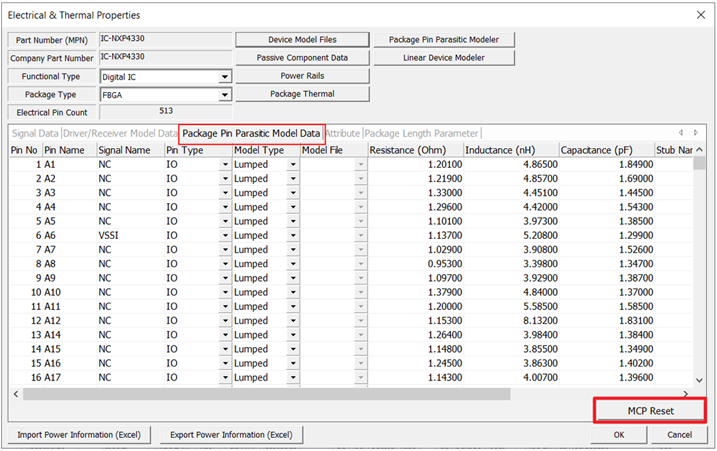The width and height of the screenshot is (717, 451).
Task: Open the Package Length Parameter tab
Action: pos(421,133)
